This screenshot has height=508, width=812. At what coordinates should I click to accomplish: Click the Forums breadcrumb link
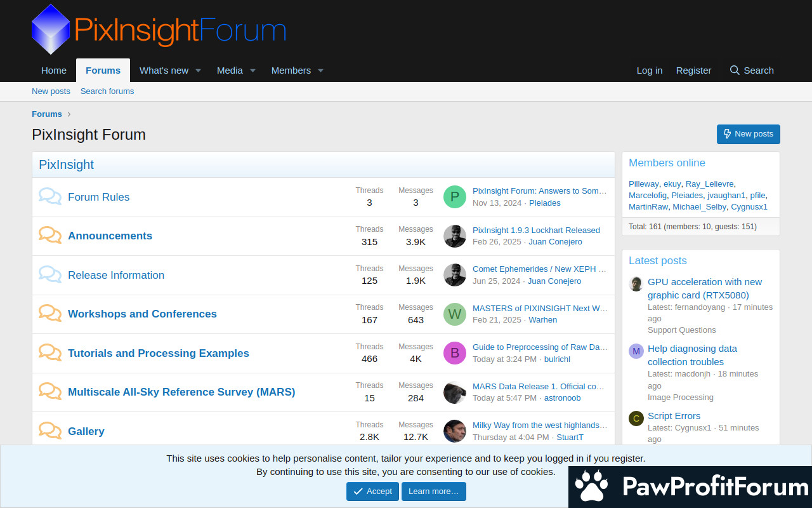[x=47, y=114]
